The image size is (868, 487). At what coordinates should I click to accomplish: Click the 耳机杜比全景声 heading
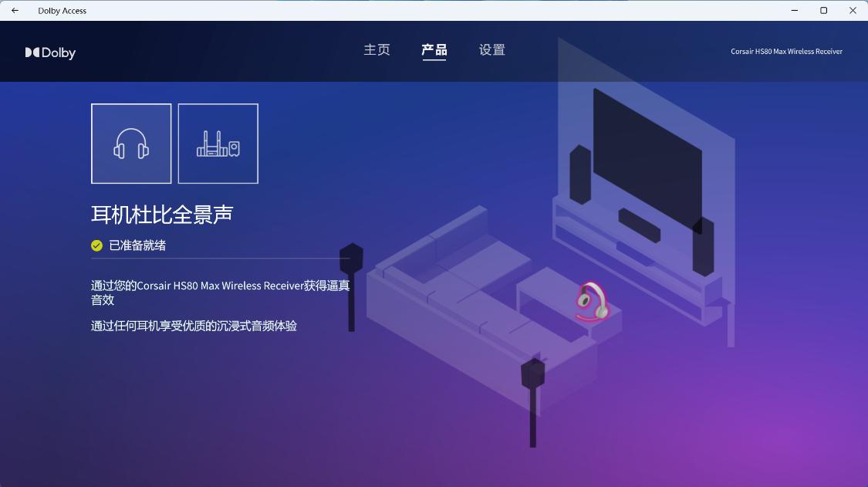[x=162, y=215]
